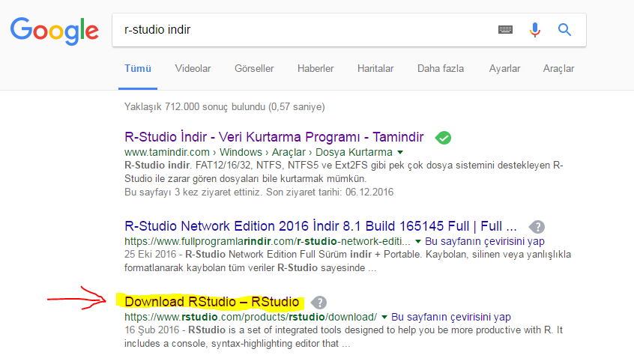
Task: Click the Google logo
Action: [54, 31]
